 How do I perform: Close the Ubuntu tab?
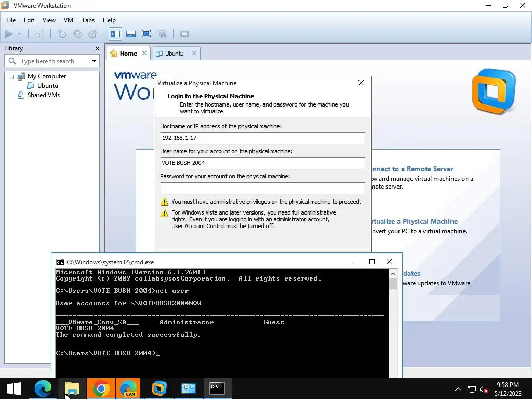pos(194,53)
